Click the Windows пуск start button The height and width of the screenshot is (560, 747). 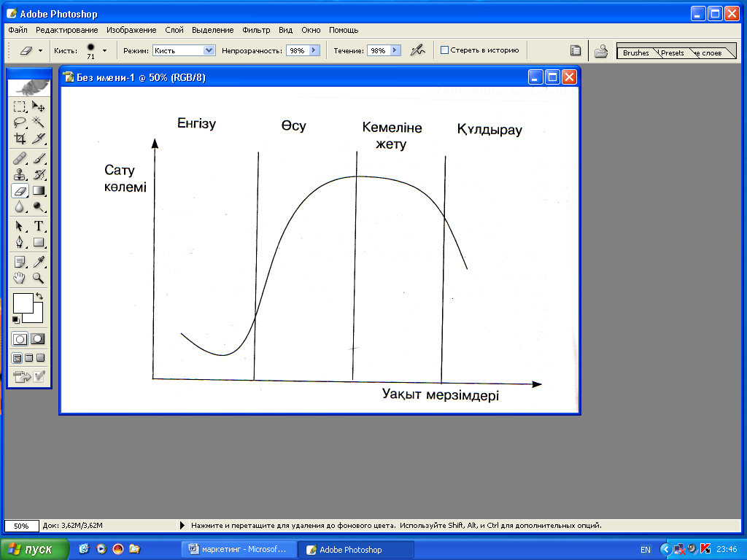pyautogui.click(x=34, y=550)
